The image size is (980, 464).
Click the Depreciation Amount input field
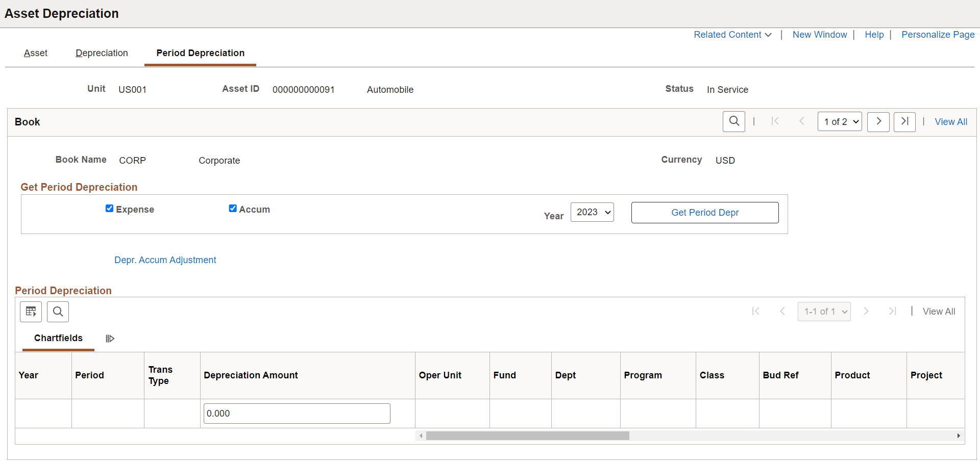[x=297, y=414]
